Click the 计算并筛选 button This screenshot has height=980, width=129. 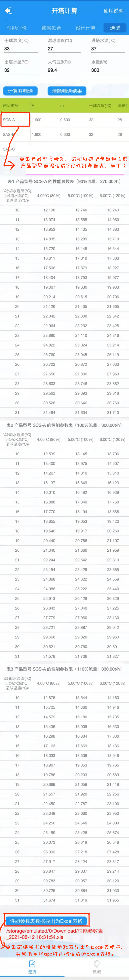pyautogui.click(x=20, y=91)
